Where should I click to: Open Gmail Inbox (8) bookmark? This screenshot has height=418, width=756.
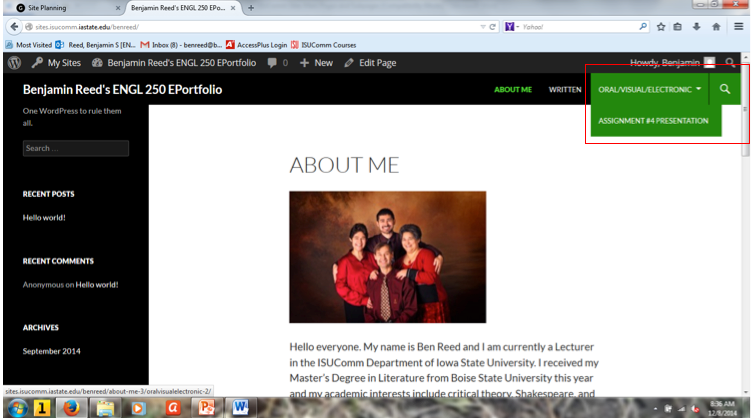pyautogui.click(x=181, y=45)
